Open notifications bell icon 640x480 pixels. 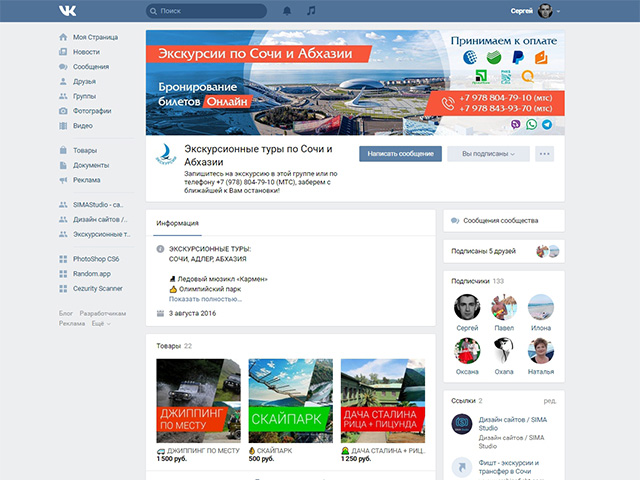(287, 11)
